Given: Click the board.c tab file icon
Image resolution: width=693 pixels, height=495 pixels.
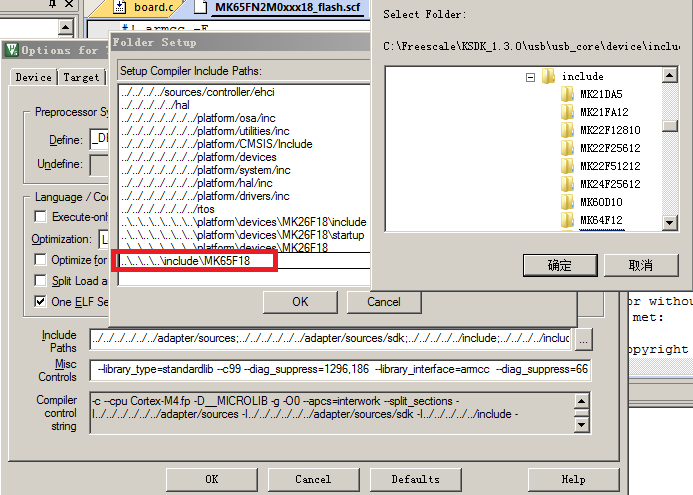Looking at the screenshot, I should click(120, 6).
